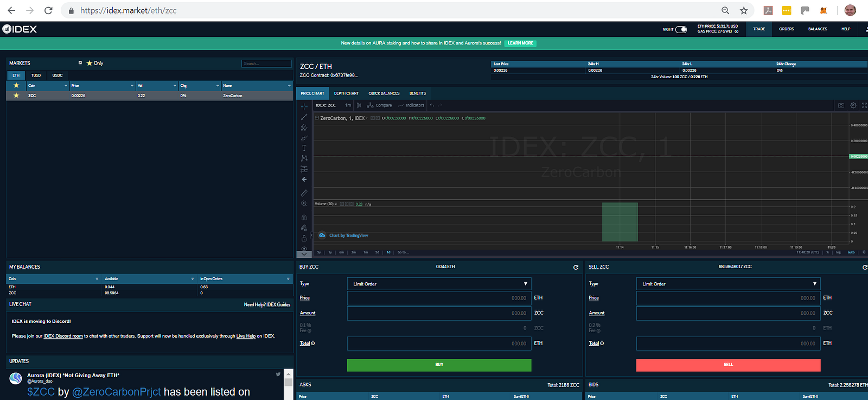Click the IDEX logo
This screenshot has height=400, width=868.
[x=20, y=29]
